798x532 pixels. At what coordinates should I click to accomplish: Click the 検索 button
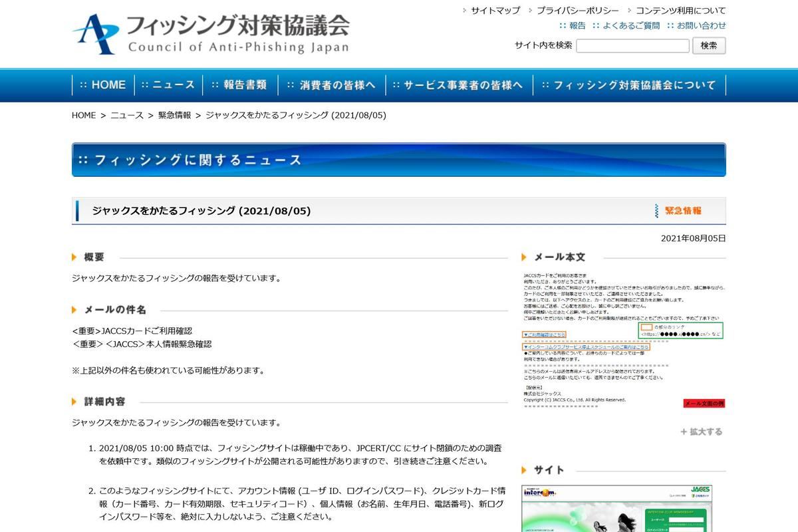point(709,45)
